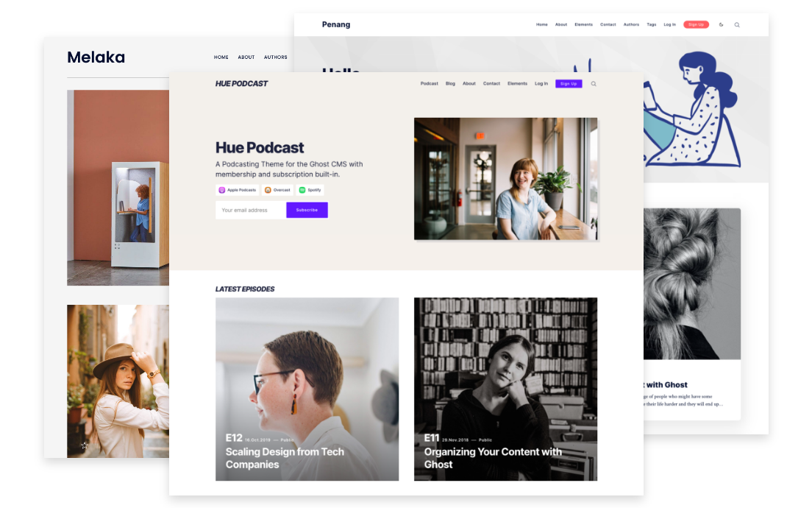The height and width of the screenshot is (508, 812).
Task: Focus the 'Your email address' field
Action: (x=251, y=210)
